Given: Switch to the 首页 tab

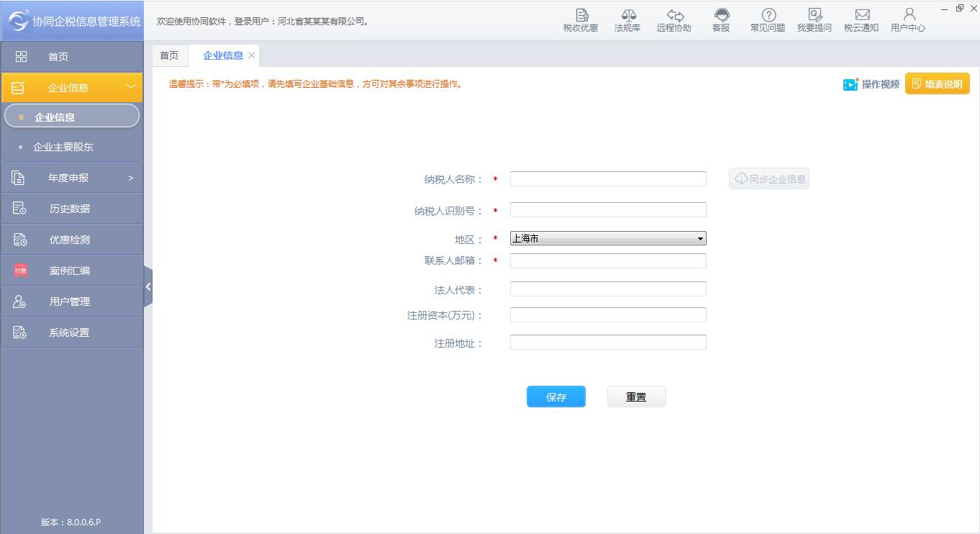Looking at the screenshot, I should [169, 55].
